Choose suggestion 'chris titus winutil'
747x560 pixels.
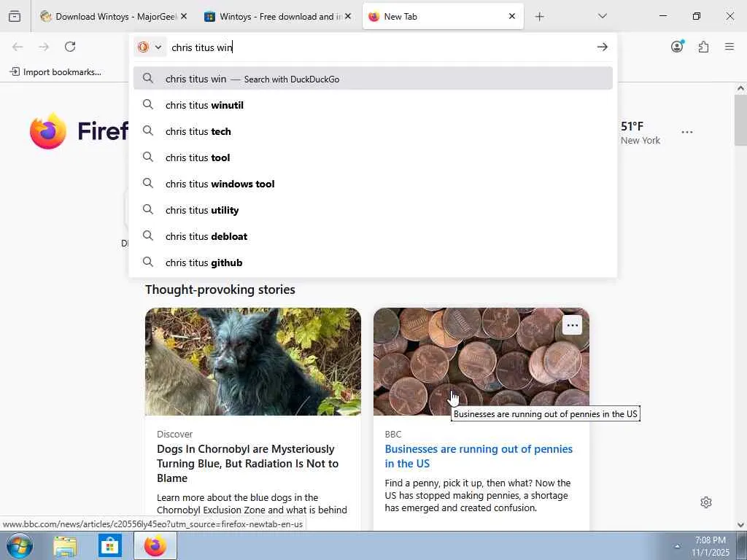pyautogui.click(x=373, y=105)
